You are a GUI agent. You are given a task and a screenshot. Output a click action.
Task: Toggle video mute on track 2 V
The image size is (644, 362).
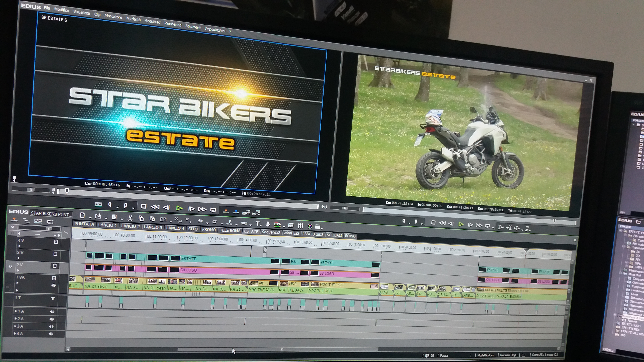[x=54, y=266]
